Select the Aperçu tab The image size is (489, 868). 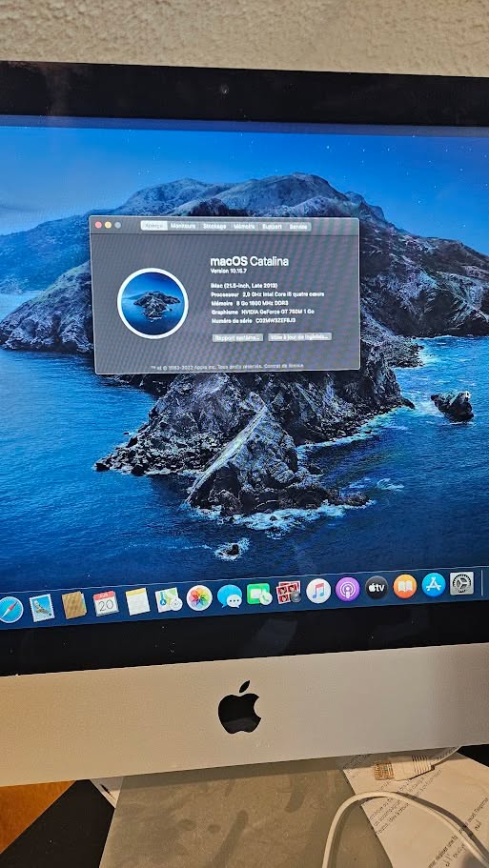click(154, 225)
